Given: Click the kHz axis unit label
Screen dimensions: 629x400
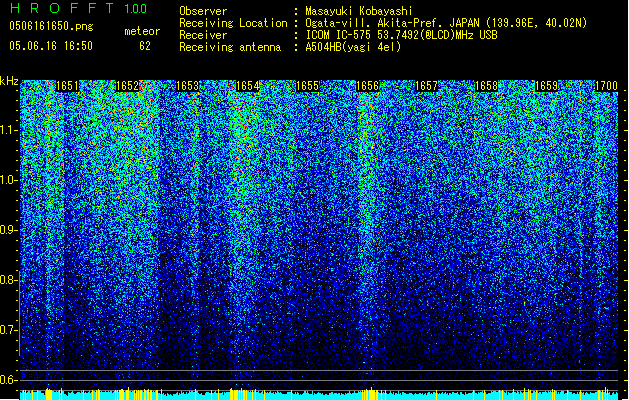Looking at the screenshot, I should click(9, 81).
